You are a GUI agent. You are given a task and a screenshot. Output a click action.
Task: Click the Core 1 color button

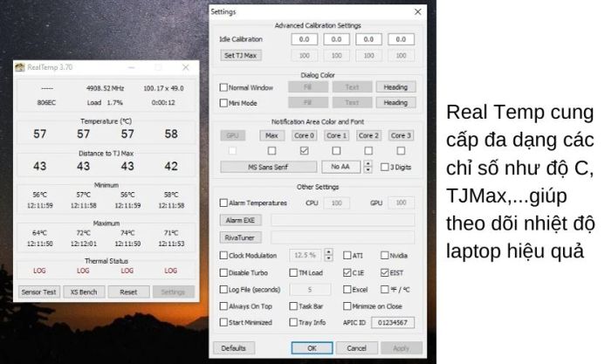(336, 135)
